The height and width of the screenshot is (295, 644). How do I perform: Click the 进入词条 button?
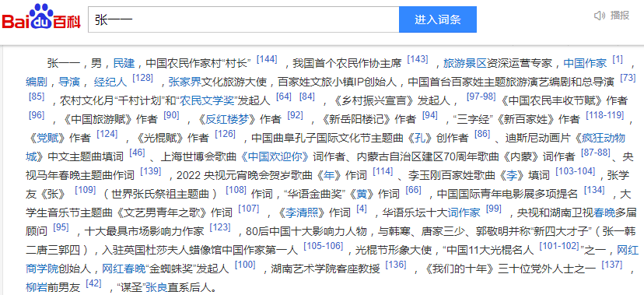(x=437, y=19)
